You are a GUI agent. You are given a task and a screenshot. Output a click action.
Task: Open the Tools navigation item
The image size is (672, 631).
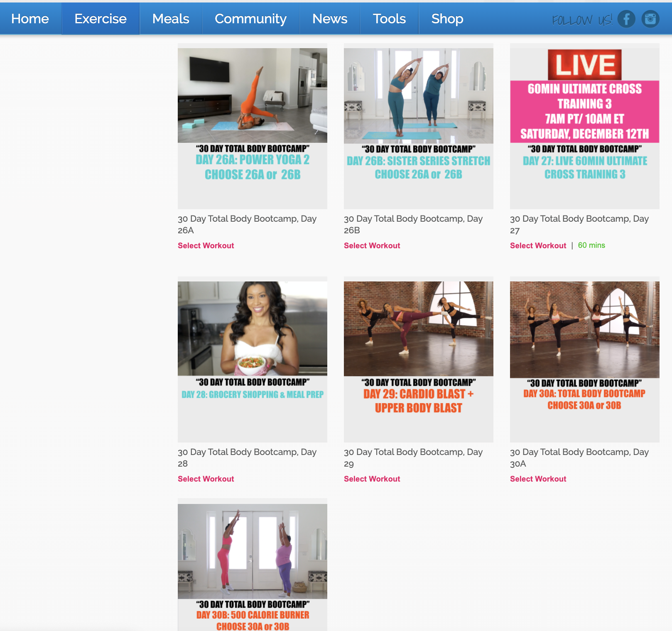click(x=389, y=19)
